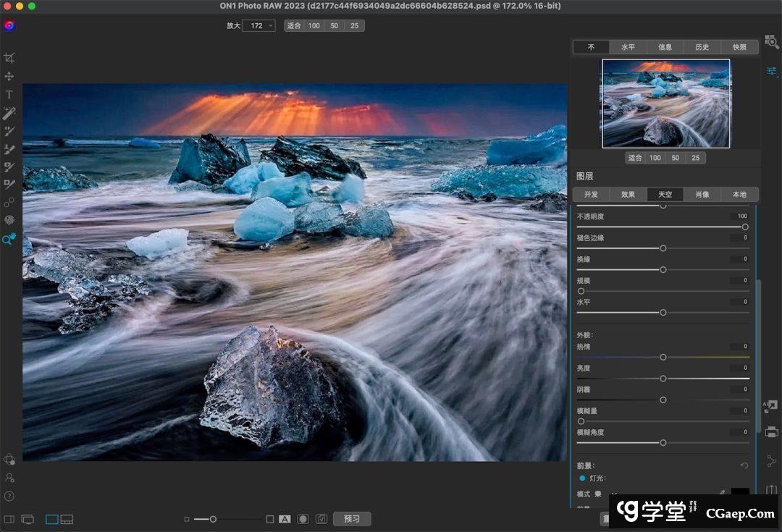Screen dimensions: 782x532
Task: Select the Move/Transform tool
Action: click(x=9, y=77)
